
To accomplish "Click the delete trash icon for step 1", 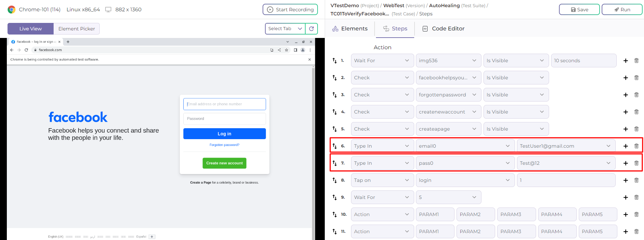I will 636,61.
